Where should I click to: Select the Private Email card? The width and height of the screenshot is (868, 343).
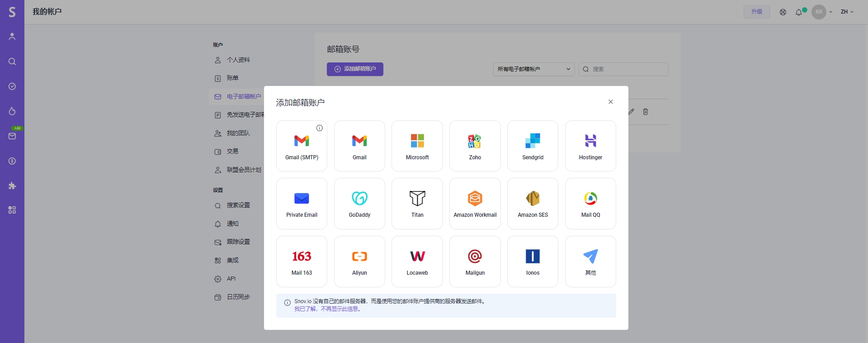point(302,204)
